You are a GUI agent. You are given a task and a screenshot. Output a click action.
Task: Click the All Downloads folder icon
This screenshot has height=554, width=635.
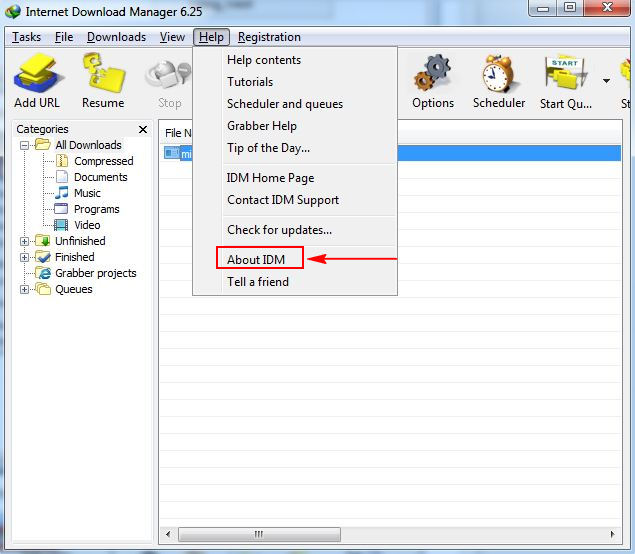point(43,145)
